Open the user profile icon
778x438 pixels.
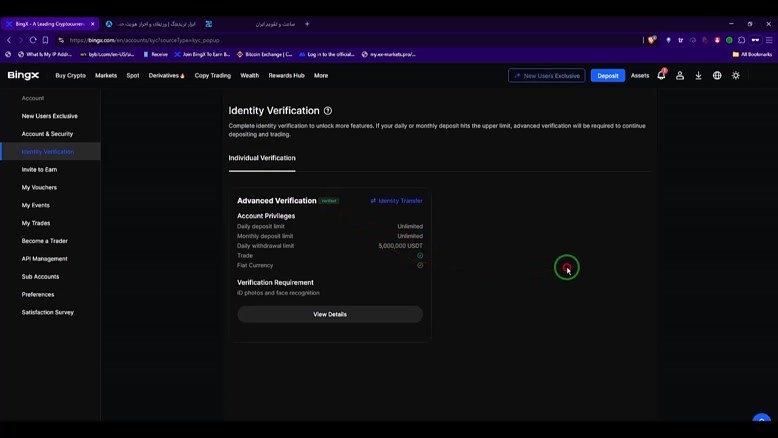click(680, 76)
